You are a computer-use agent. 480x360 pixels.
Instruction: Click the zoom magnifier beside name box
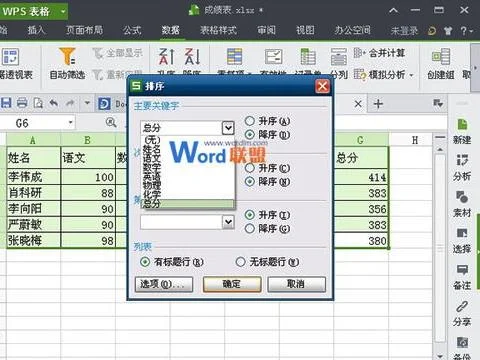tap(111, 123)
